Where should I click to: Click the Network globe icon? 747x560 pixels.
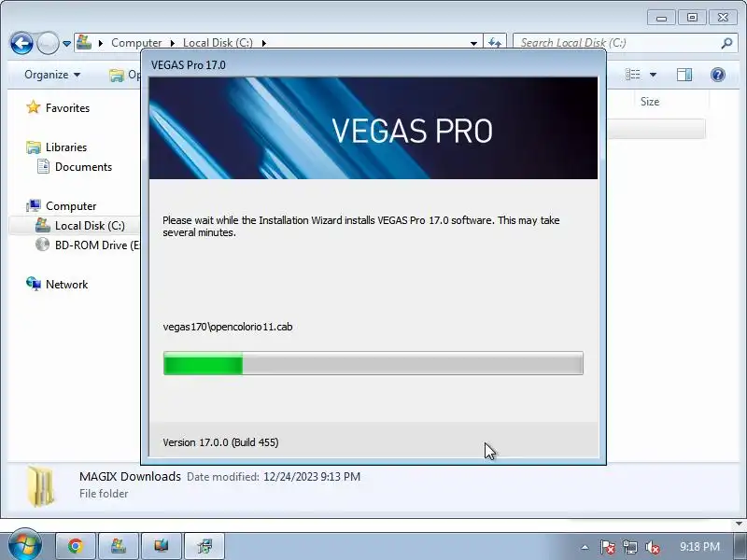[34, 284]
